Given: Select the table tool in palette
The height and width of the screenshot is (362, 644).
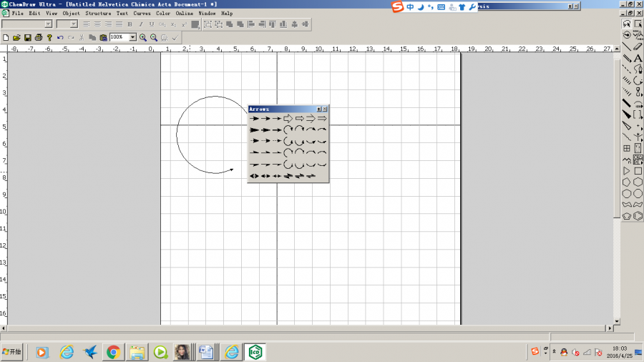Looking at the screenshot, I should point(627,148).
